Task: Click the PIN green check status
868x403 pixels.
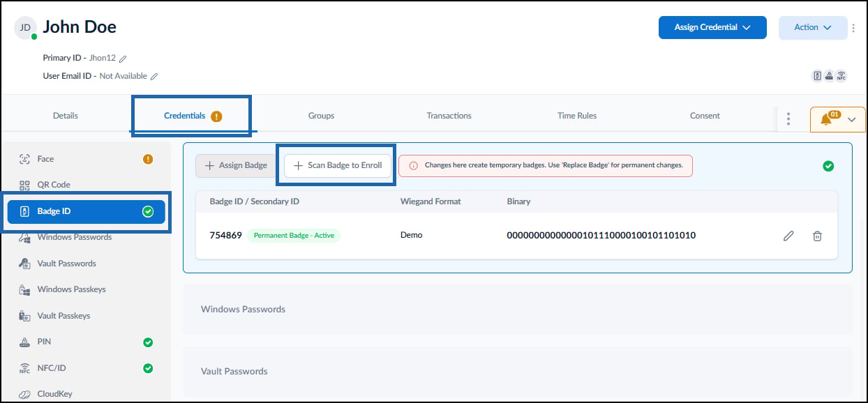Action: click(148, 342)
